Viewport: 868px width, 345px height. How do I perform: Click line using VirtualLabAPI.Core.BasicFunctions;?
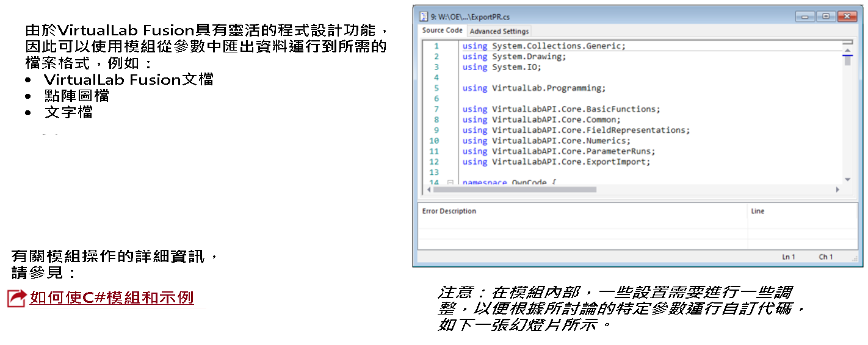click(x=561, y=109)
